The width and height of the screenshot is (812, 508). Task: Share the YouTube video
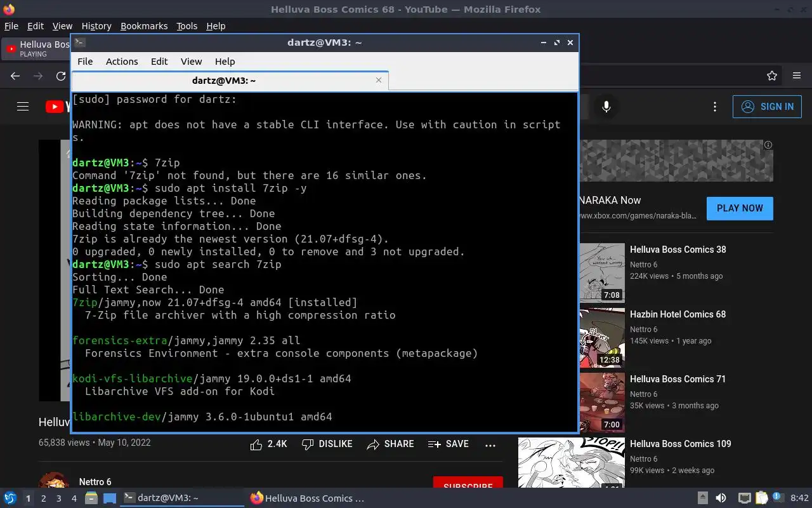pyautogui.click(x=390, y=444)
